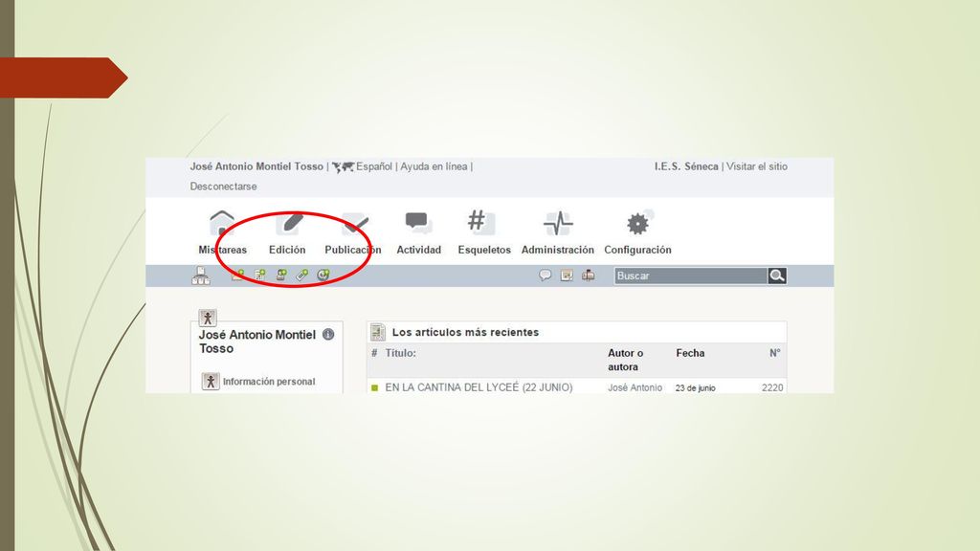
Task: Click the world map language icon
Action: click(343, 166)
